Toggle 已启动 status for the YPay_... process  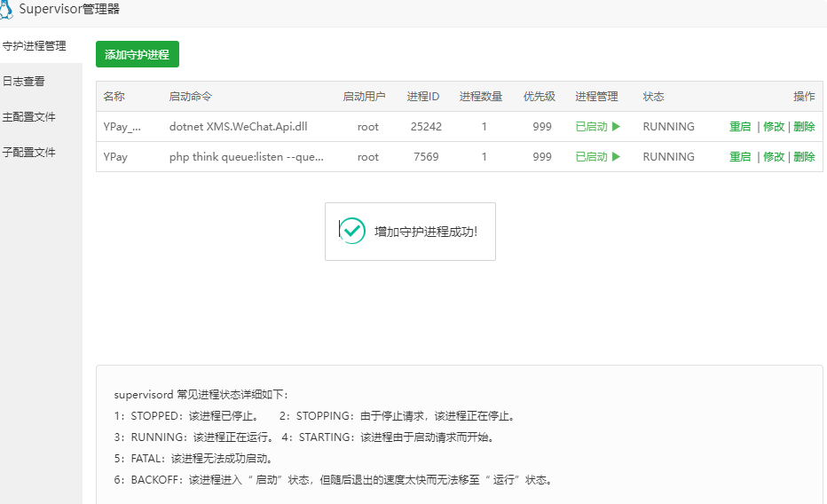pos(591,127)
